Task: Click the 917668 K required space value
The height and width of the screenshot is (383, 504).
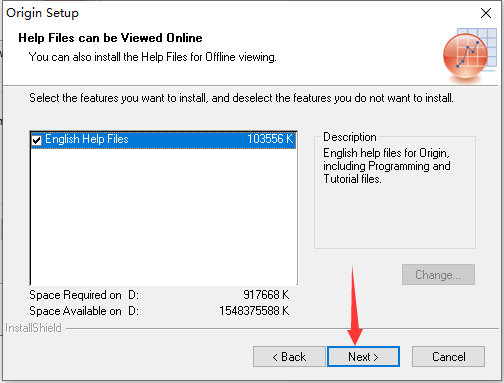Action: coord(266,295)
